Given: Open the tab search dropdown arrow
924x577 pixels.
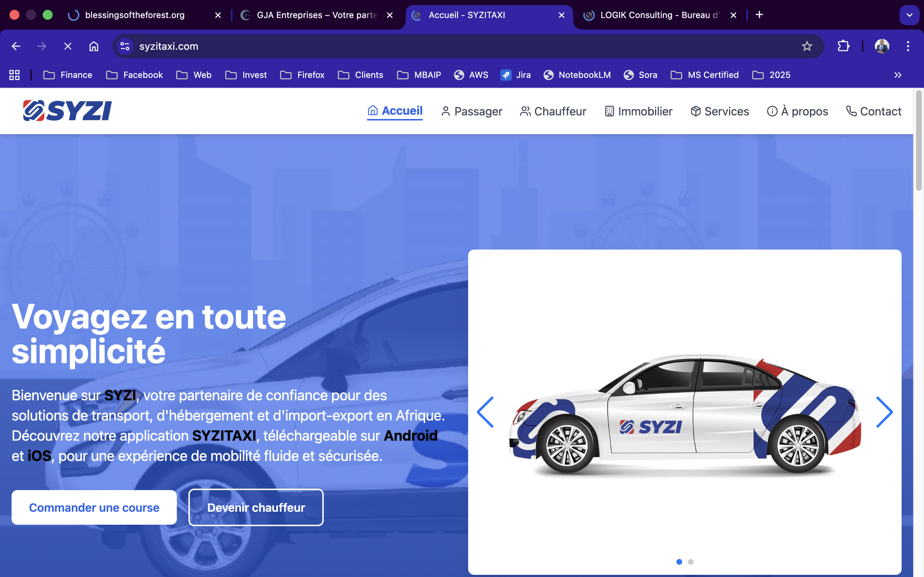Looking at the screenshot, I should point(909,15).
